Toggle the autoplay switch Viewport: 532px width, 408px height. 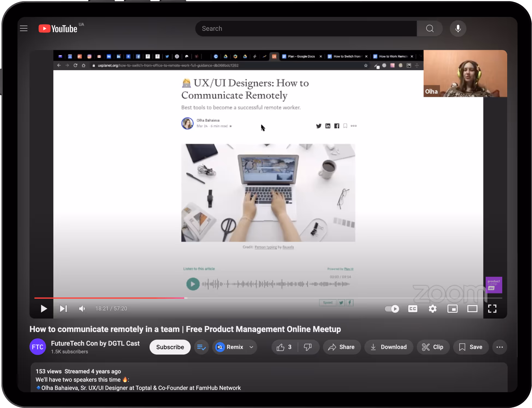tap(392, 308)
